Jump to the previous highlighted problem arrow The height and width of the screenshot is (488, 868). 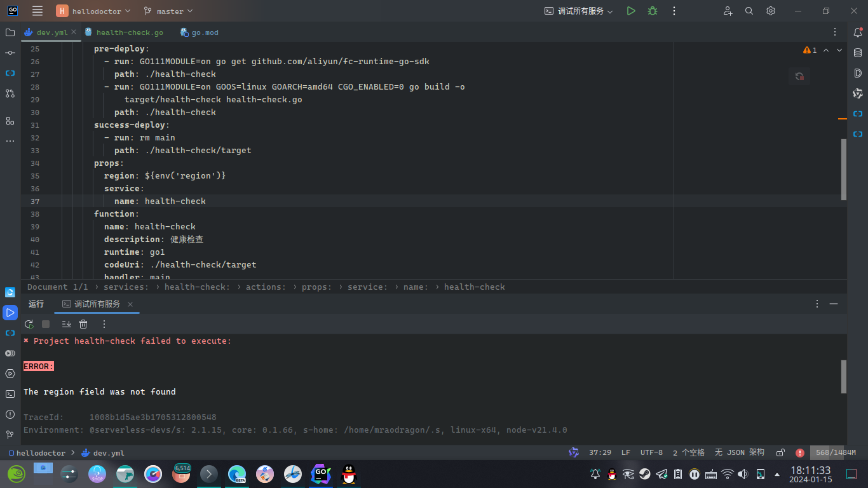pyautogui.click(x=826, y=50)
